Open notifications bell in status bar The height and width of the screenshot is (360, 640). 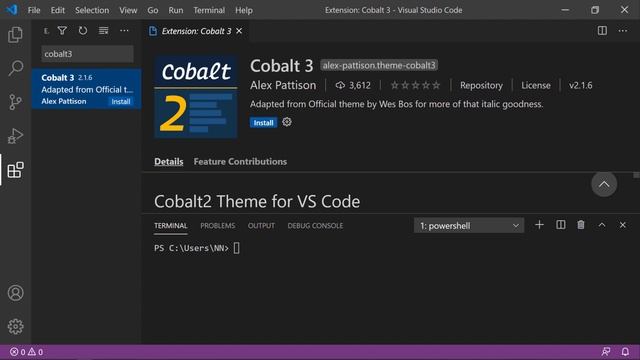[625, 351]
